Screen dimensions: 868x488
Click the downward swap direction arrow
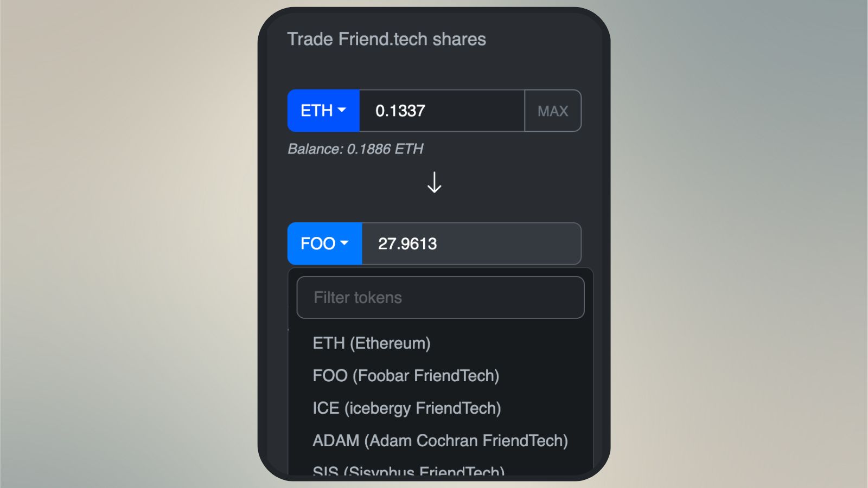pyautogui.click(x=434, y=182)
